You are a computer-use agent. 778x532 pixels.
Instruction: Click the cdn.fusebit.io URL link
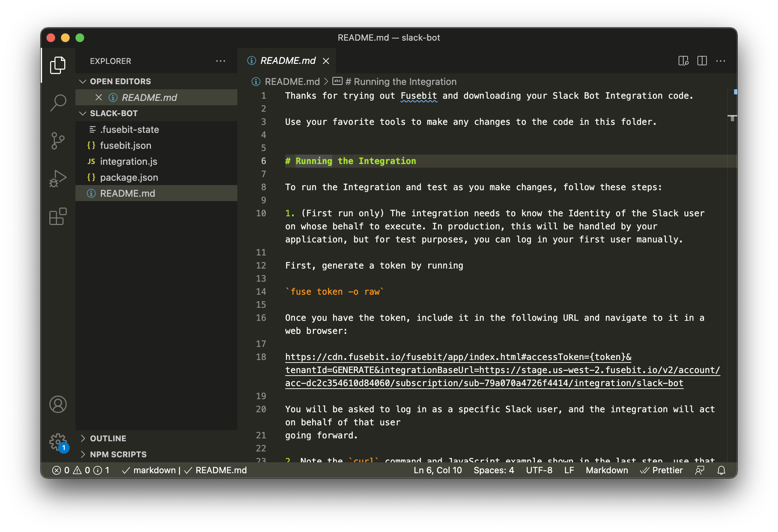point(503,370)
